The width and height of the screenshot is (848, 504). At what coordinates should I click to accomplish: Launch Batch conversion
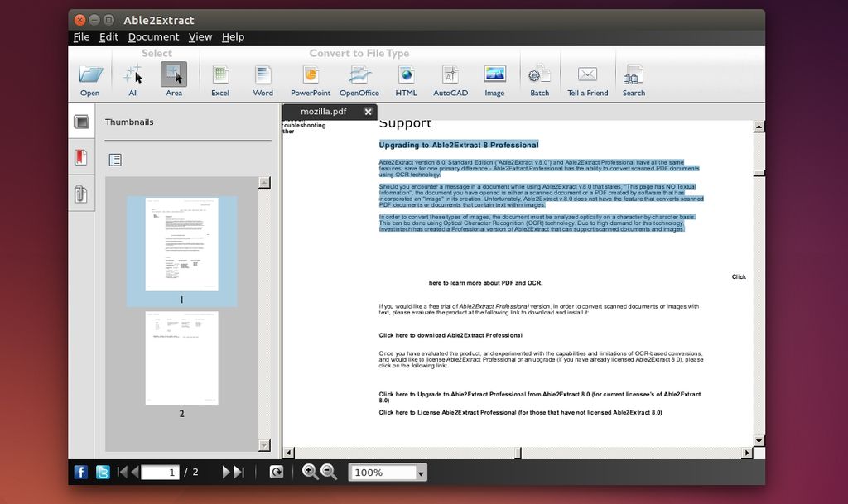(x=539, y=76)
